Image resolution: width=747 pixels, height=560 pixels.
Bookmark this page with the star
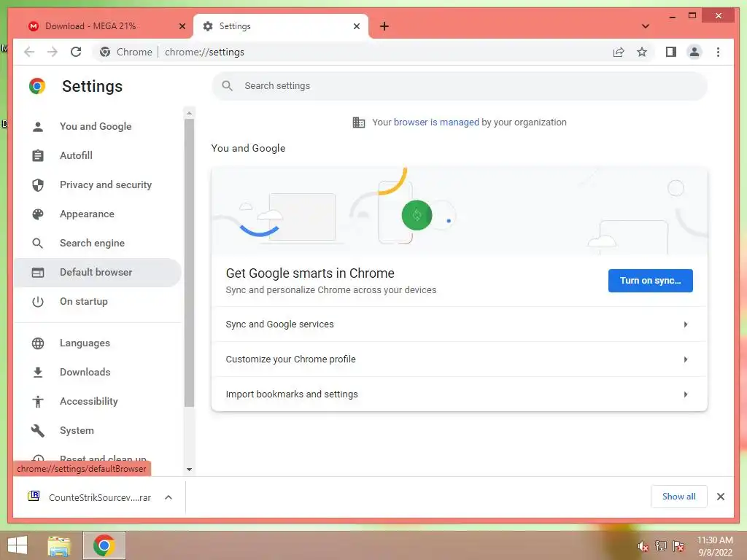[642, 52]
